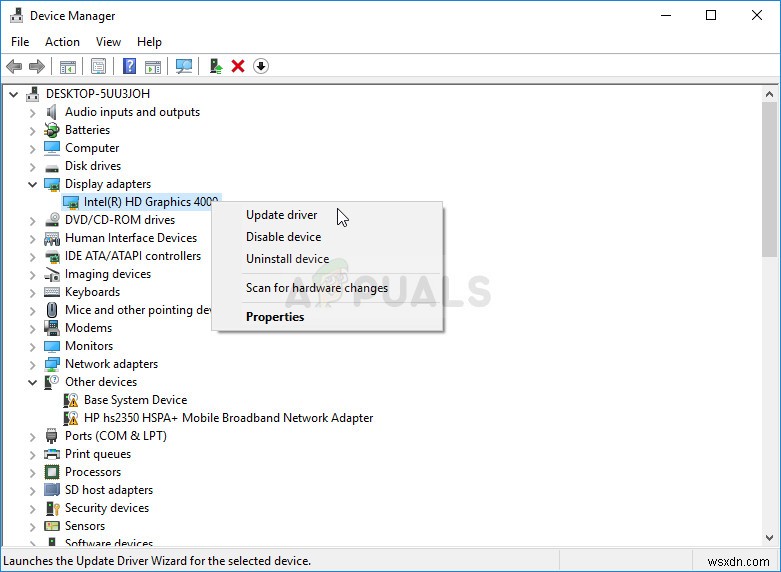Click the scrollbar down arrow
This screenshot has height=572, width=781.
(770, 538)
